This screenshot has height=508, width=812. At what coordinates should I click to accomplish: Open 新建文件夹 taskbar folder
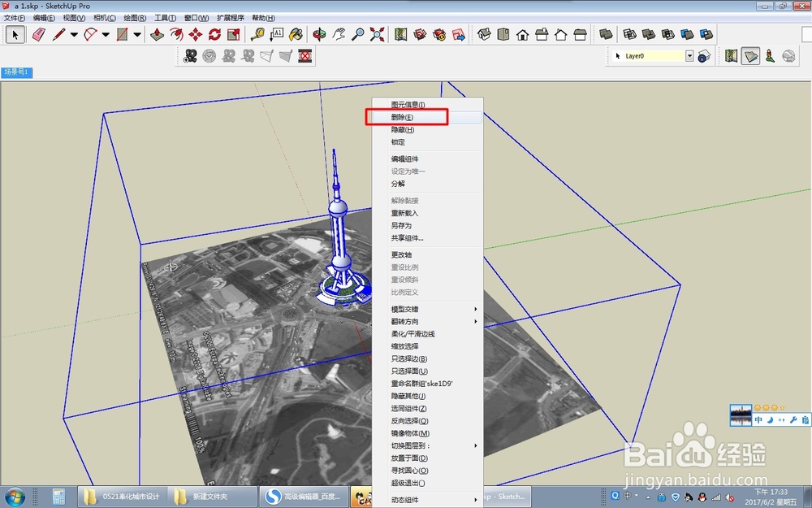click(x=213, y=497)
